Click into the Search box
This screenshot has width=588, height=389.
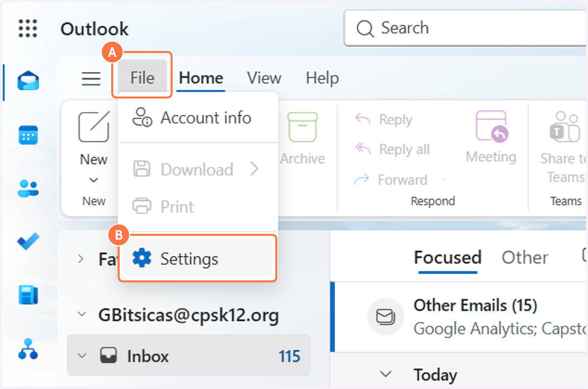[x=466, y=28]
